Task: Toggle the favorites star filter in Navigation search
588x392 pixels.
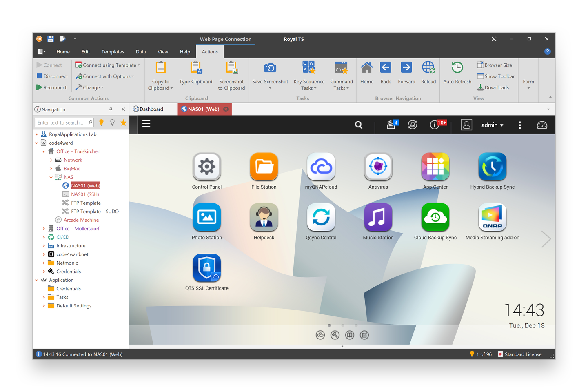Action: 123,122
